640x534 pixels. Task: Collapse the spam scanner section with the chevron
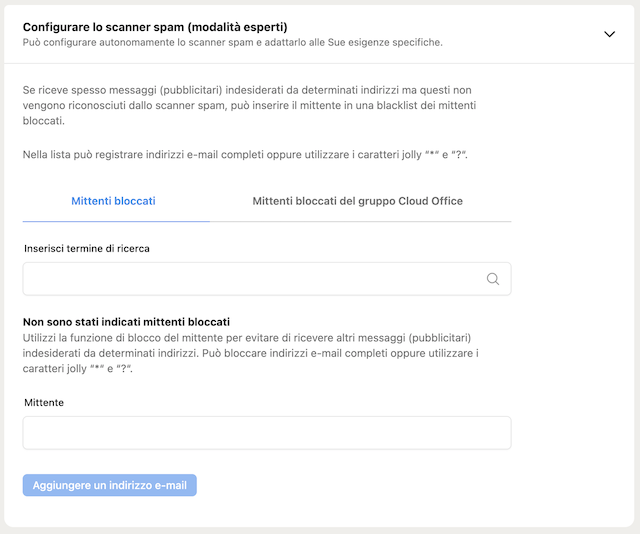609,34
